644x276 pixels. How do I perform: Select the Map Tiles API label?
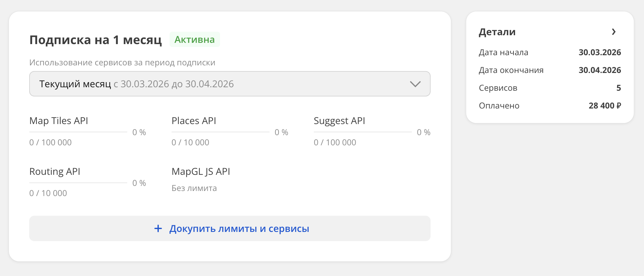pos(59,121)
